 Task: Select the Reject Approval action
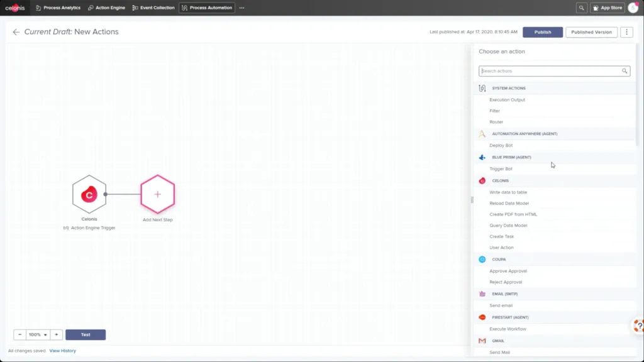[x=506, y=282]
